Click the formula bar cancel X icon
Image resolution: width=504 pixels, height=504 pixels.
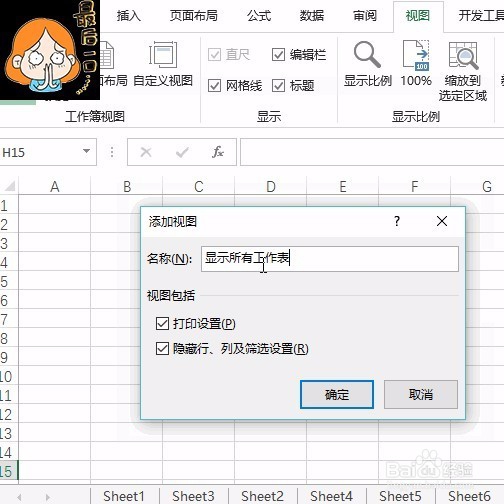tap(146, 152)
